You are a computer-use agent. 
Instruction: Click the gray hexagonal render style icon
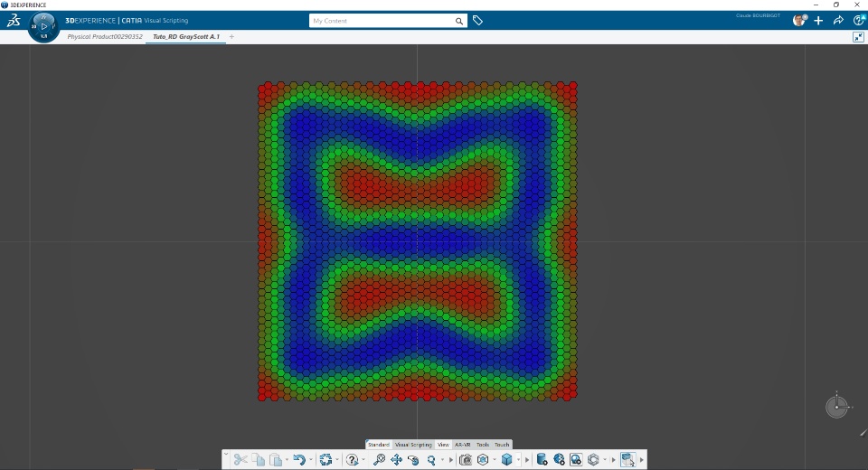pos(593,459)
